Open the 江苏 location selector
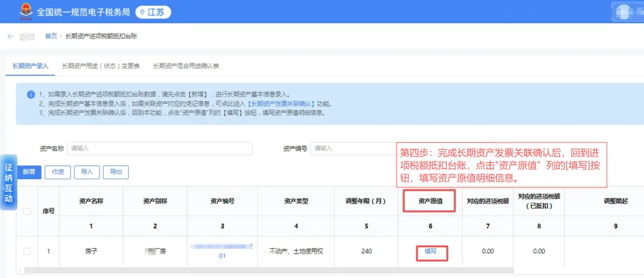This screenshot has height=278, width=644. click(153, 13)
